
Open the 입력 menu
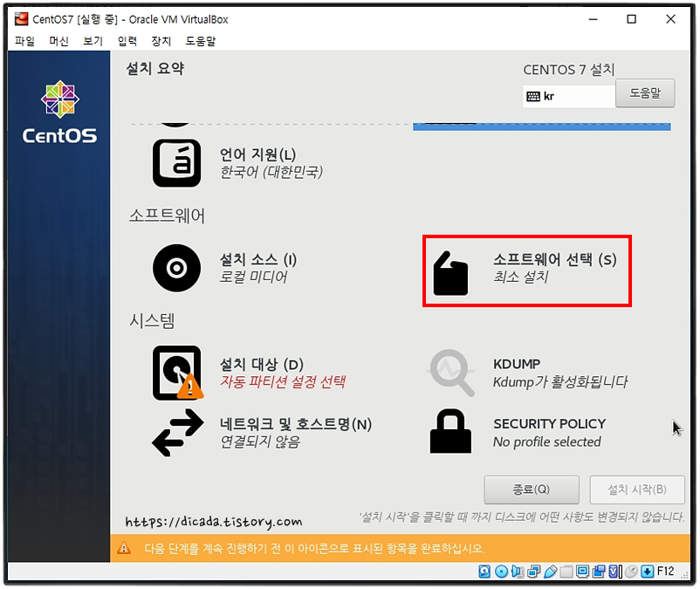tap(127, 41)
